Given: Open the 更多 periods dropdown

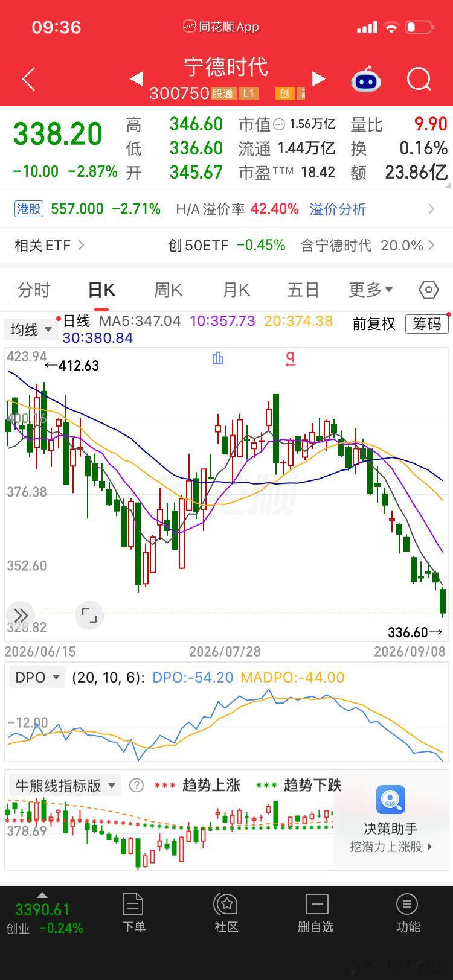Looking at the screenshot, I should point(370,290).
